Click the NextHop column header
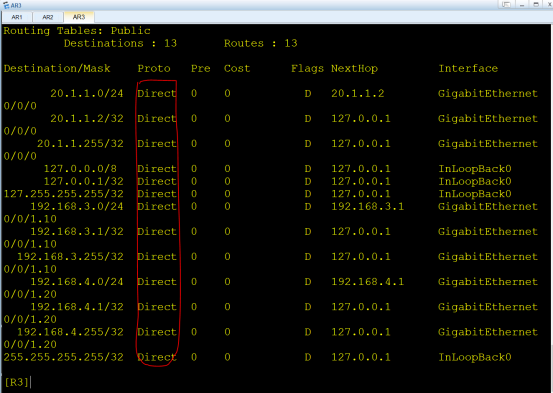The image size is (553, 393). (354, 68)
